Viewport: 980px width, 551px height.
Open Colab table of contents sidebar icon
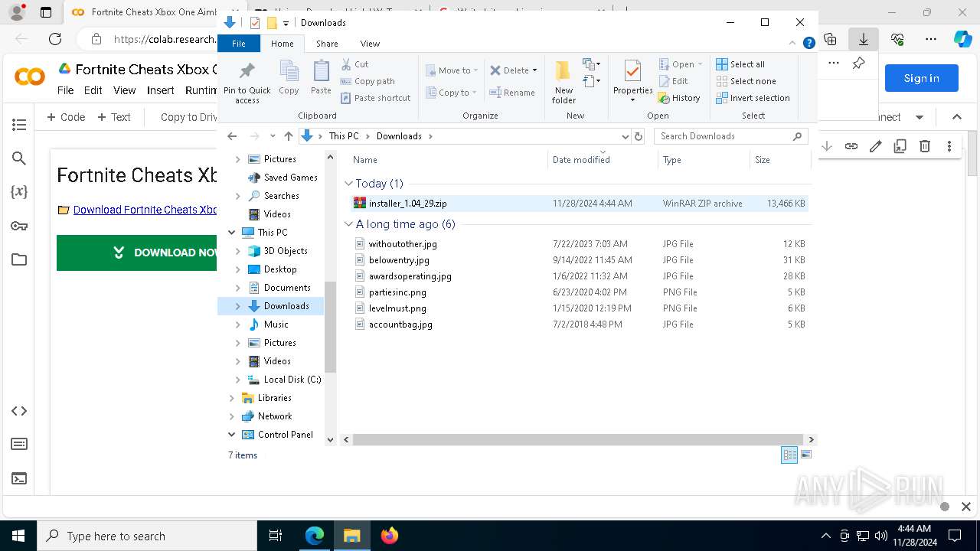[19, 125]
